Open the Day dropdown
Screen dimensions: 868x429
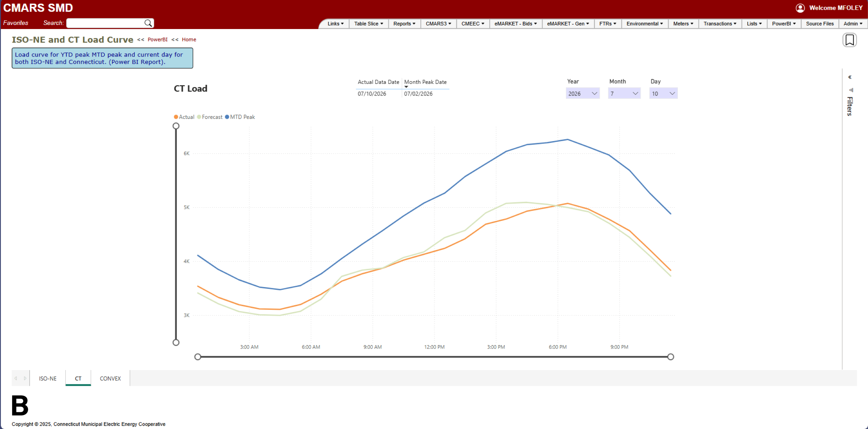click(663, 94)
